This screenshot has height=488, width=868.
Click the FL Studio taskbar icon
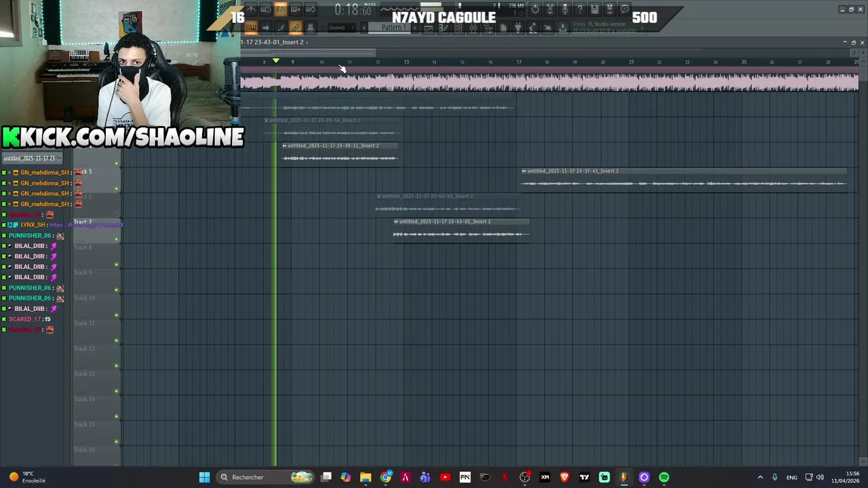624,477
